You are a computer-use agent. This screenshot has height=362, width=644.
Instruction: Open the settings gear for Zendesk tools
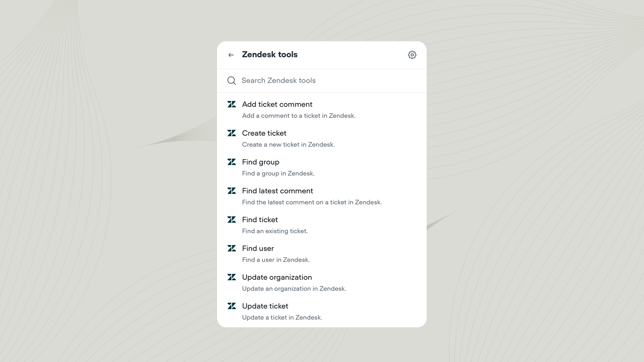pos(412,55)
